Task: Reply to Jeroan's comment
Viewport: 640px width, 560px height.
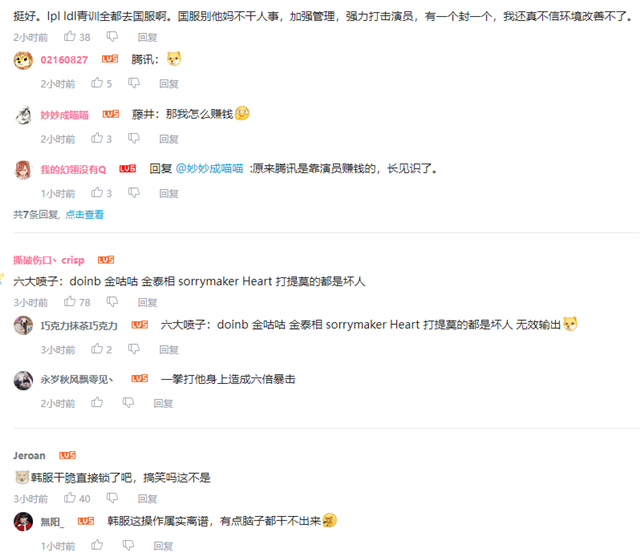Action: point(147,499)
